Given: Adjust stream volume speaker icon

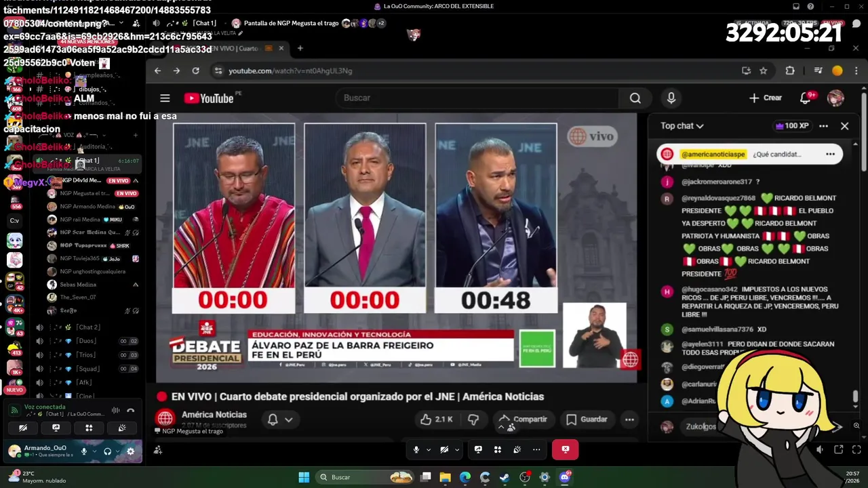Looking at the screenshot, I should coord(820,449).
